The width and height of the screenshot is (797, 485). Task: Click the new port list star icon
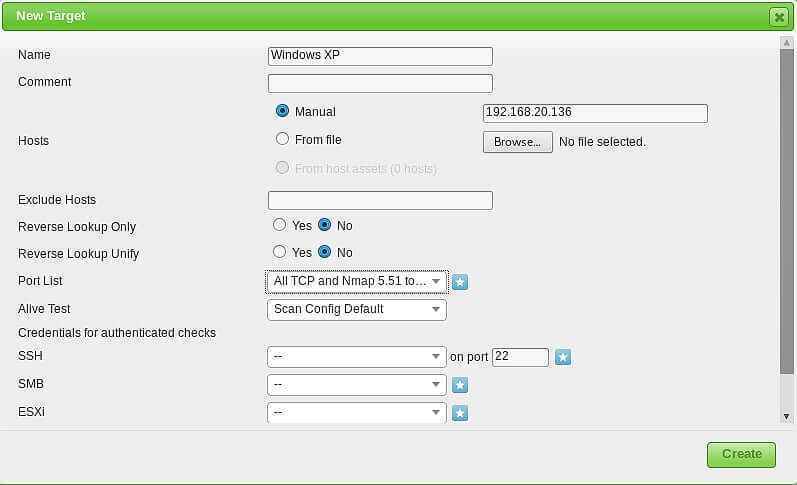coord(460,282)
